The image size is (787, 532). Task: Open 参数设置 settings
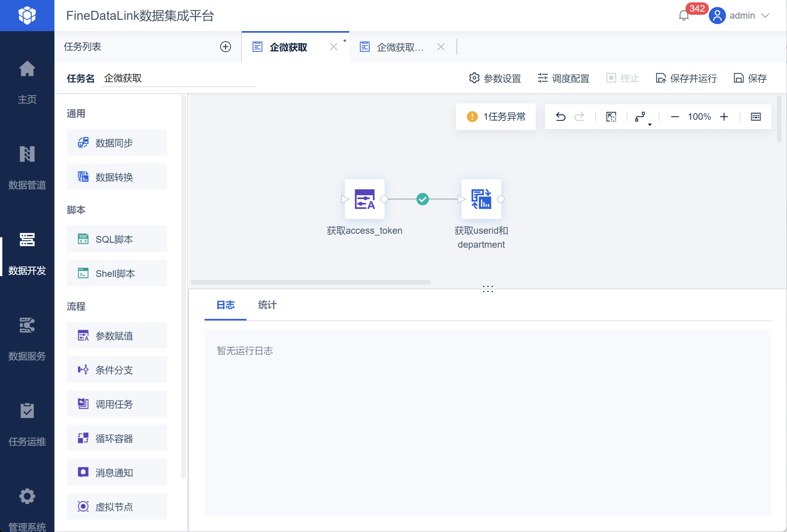(495, 78)
